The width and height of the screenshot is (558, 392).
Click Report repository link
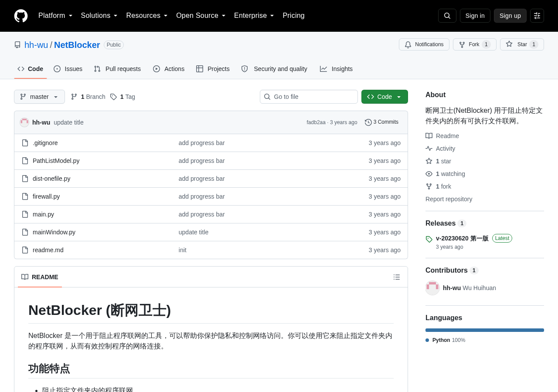point(449,199)
